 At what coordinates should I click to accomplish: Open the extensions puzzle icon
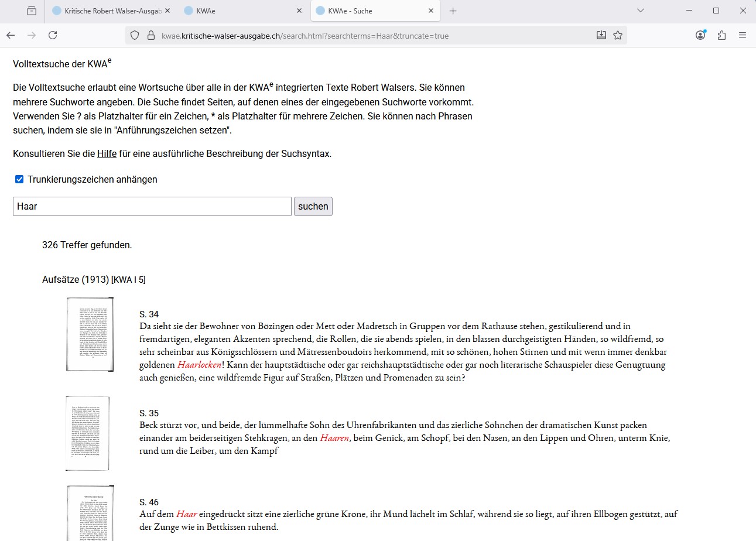click(721, 35)
